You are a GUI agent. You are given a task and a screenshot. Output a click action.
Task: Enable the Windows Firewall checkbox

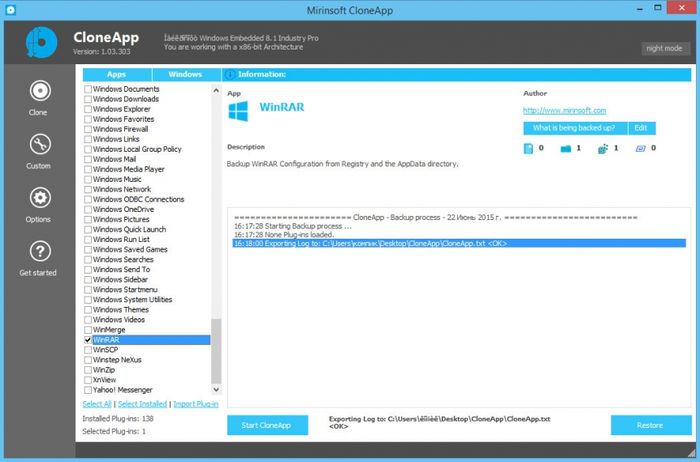coord(88,129)
